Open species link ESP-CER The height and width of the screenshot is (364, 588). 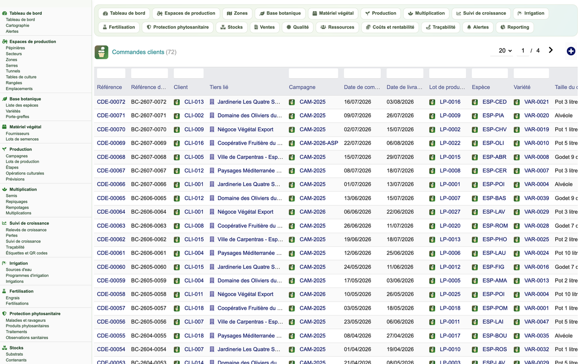tap(494, 171)
